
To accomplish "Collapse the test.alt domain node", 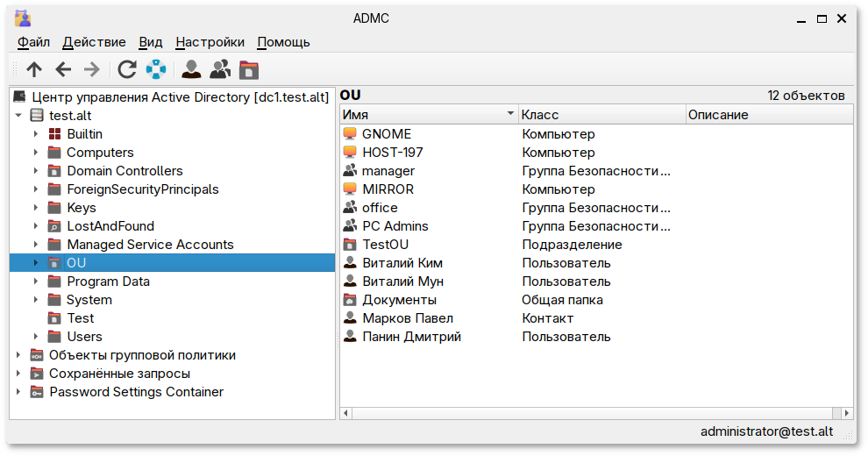I will point(18,116).
